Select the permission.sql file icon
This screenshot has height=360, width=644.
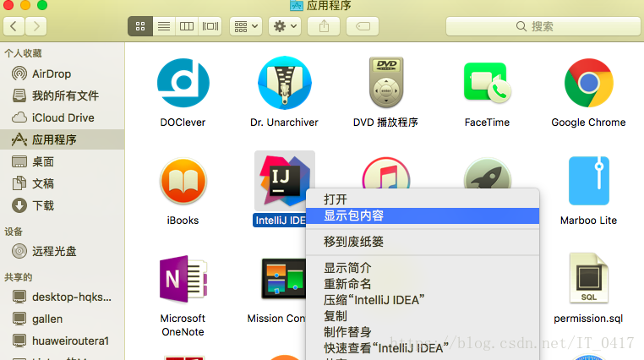588,278
